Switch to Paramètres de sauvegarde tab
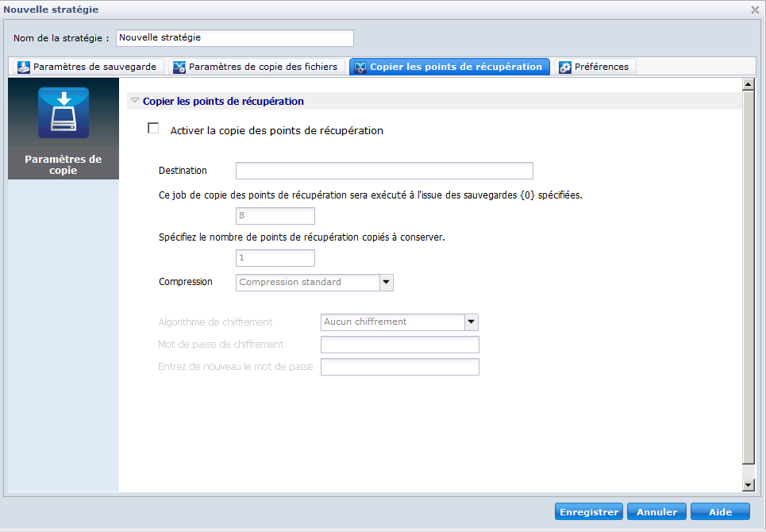The height and width of the screenshot is (532, 766). pos(94,67)
